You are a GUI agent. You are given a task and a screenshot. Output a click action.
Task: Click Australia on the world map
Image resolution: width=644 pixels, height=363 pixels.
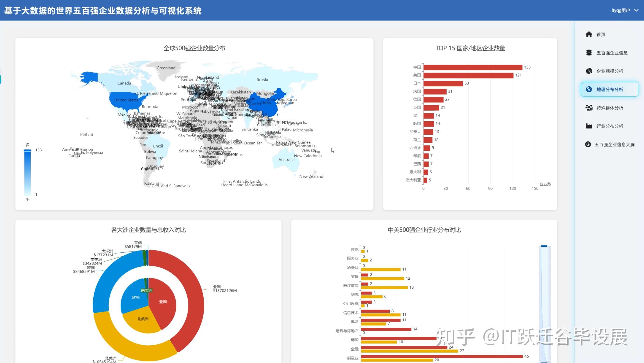286,159
